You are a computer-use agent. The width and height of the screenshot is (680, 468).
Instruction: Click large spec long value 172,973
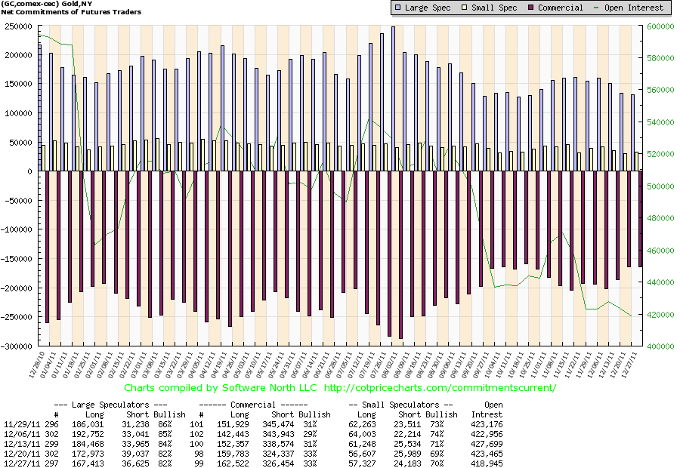click(x=88, y=454)
